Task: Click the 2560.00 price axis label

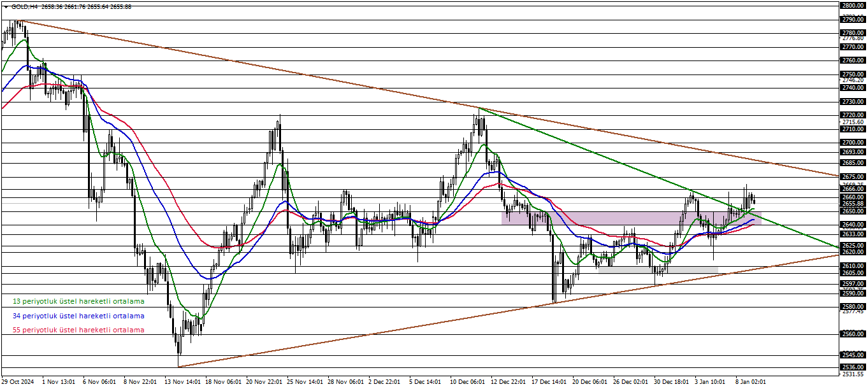Action: pyautogui.click(x=853, y=334)
